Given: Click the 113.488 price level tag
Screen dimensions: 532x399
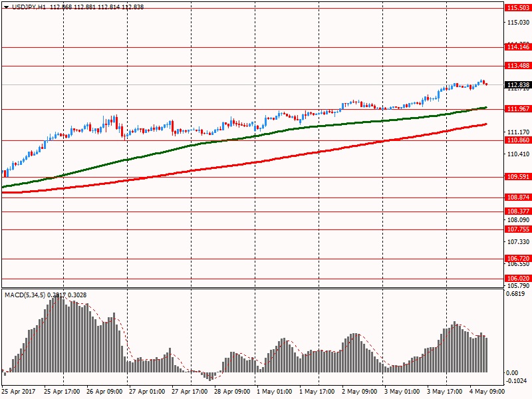Looking at the screenshot, I should (517, 66).
